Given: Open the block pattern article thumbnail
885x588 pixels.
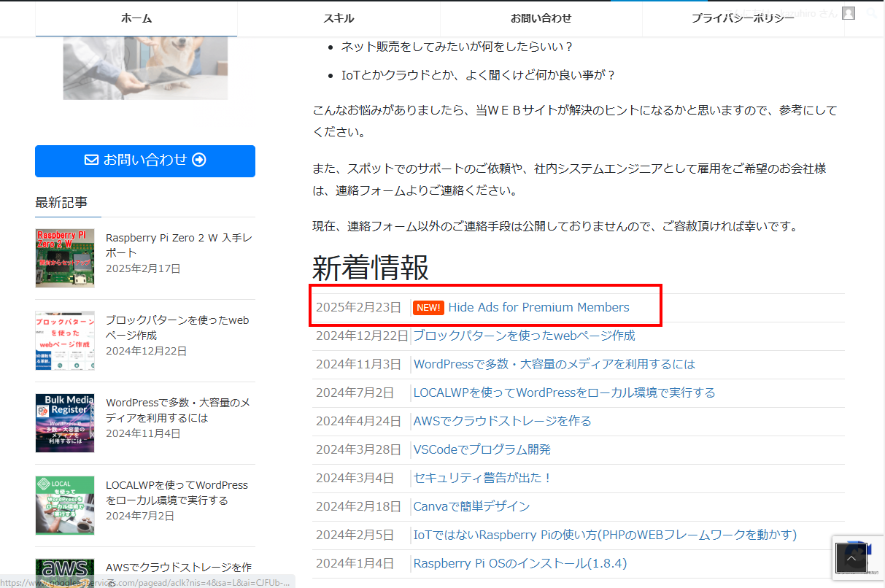Looking at the screenshot, I should (65, 341).
